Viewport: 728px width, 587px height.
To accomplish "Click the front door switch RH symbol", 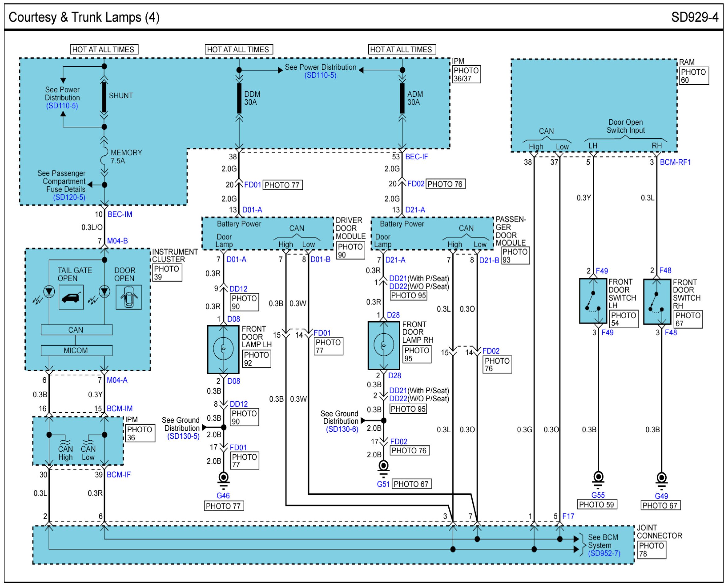I will 657,302.
